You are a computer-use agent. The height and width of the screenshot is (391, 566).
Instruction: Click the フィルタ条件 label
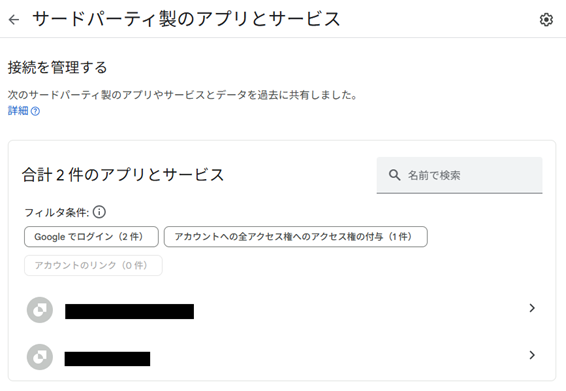(x=57, y=212)
